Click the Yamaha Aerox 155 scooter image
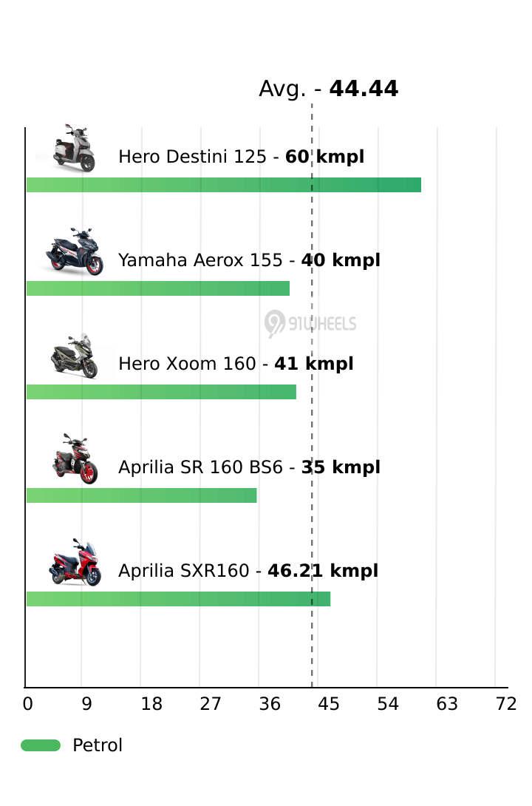 [75, 251]
